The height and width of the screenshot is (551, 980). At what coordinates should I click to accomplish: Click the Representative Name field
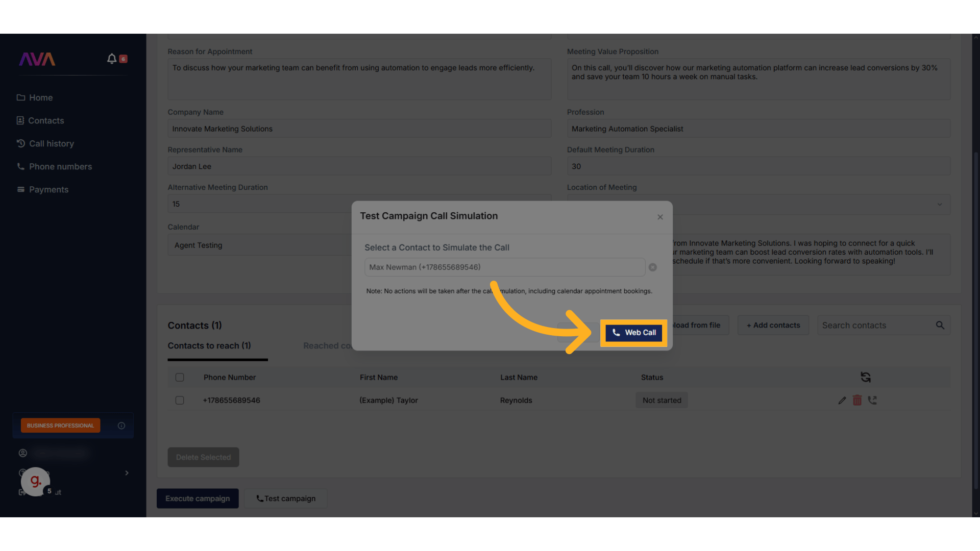[359, 166]
